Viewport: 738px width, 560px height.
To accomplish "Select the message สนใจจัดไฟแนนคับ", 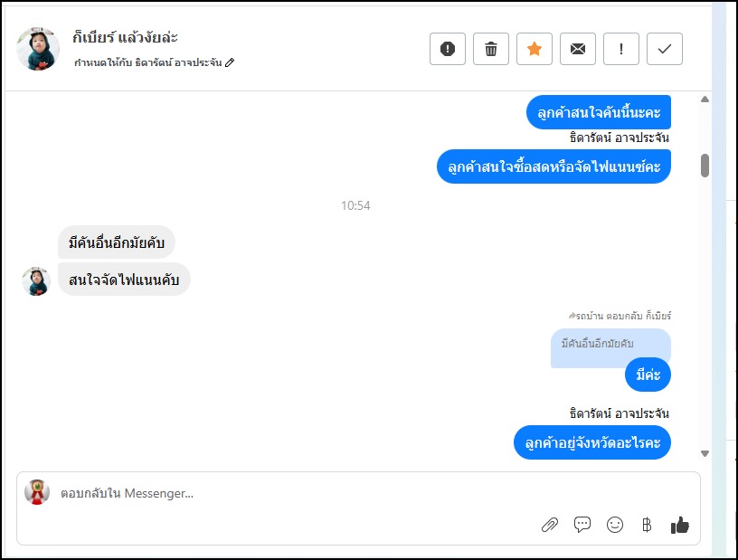I will pos(124,280).
